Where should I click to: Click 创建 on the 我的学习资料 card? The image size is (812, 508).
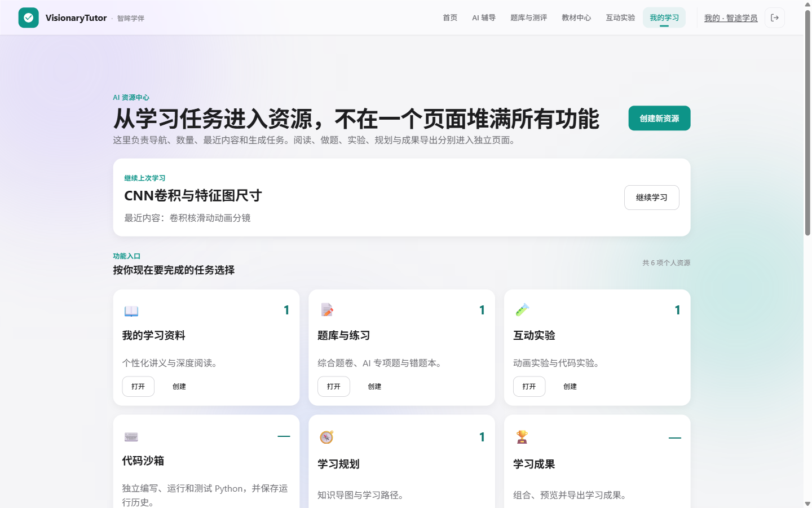(x=179, y=387)
